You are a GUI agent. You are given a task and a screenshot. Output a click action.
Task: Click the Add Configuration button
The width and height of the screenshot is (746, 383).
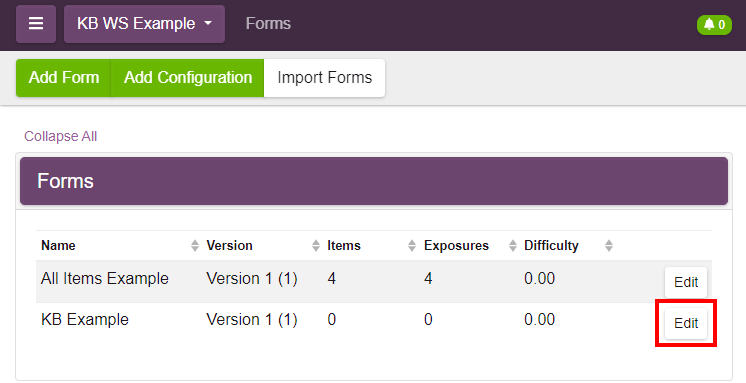click(x=187, y=78)
